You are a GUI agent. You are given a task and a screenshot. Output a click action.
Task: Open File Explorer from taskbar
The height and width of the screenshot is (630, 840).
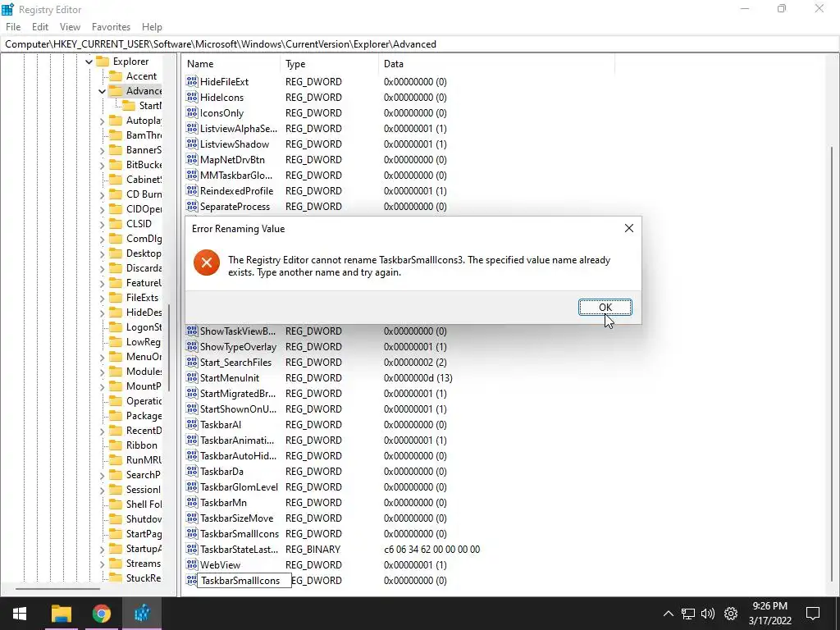[x=61, y=614]
